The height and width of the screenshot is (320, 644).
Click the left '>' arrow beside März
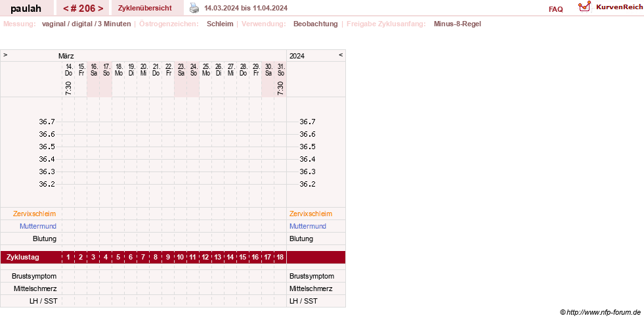(x=5, y=55)
